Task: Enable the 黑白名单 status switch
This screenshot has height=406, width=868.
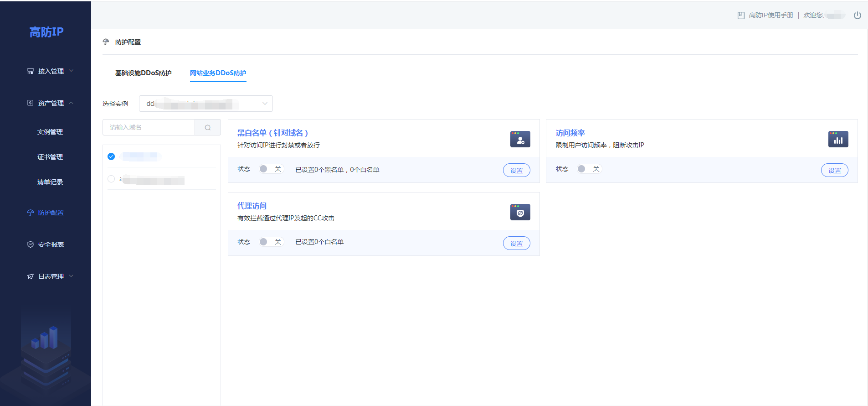Action: [x=271, y=169]
